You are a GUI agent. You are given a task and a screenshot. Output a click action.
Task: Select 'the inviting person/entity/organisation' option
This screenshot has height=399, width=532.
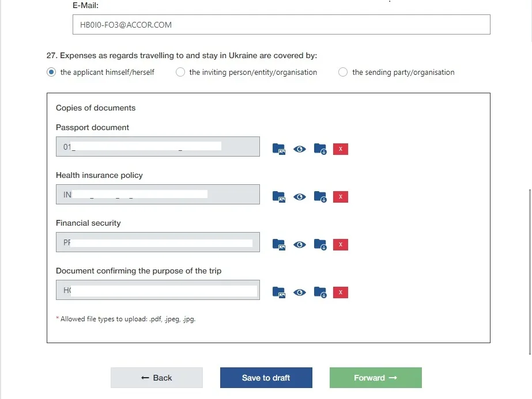[x=180, y=72]
